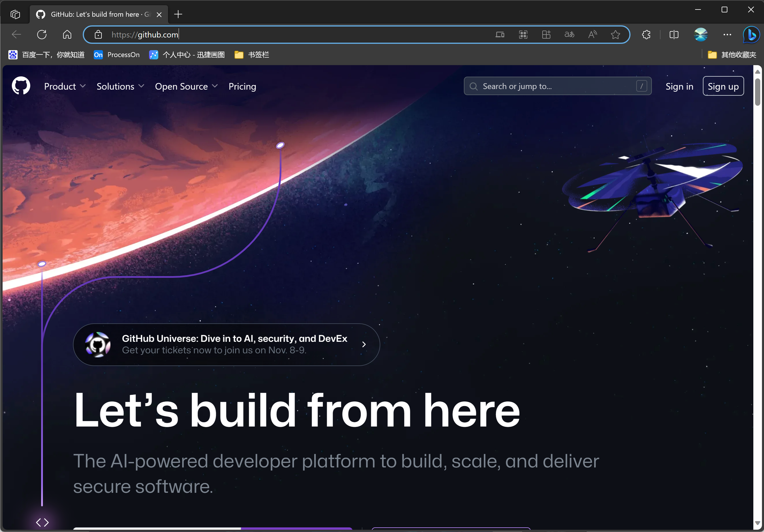Screen dimensions: 764x532
Task: Open browser settings three-dot menu
Action: pyautogui.click(x=727, y=35)
